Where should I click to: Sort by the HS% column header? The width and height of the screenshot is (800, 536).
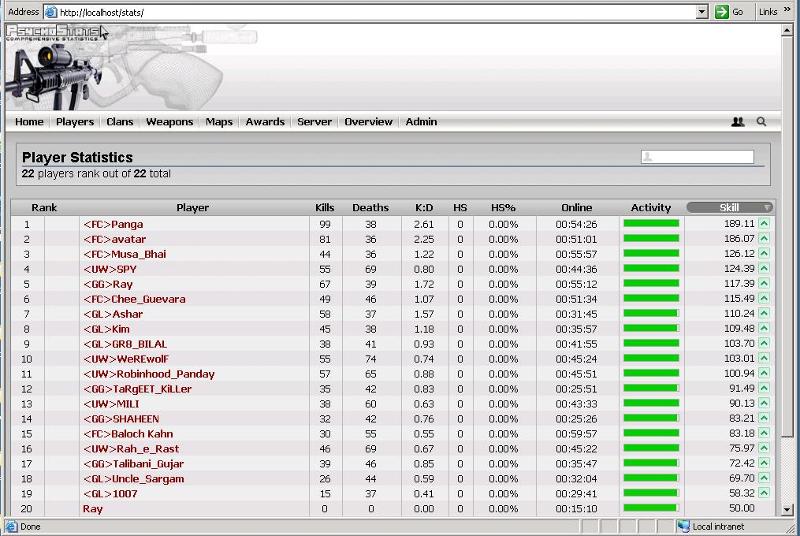tap(503, 207)
